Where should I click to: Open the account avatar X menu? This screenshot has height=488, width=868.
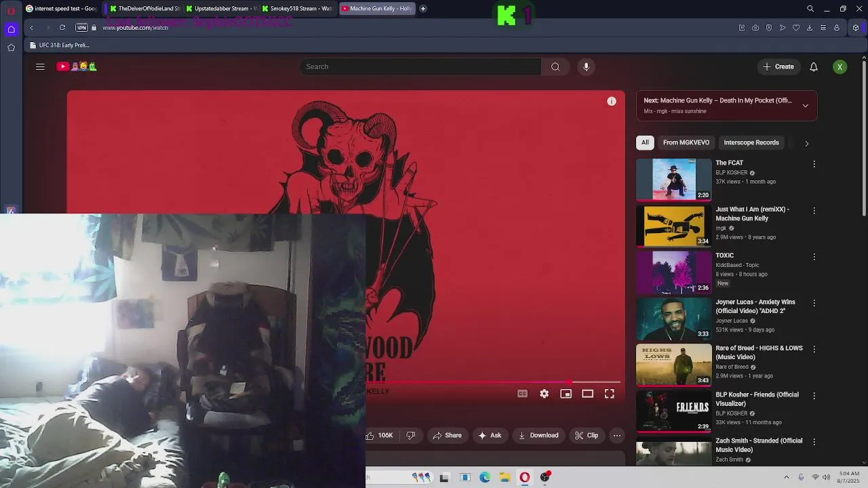[x=840, y=66]
